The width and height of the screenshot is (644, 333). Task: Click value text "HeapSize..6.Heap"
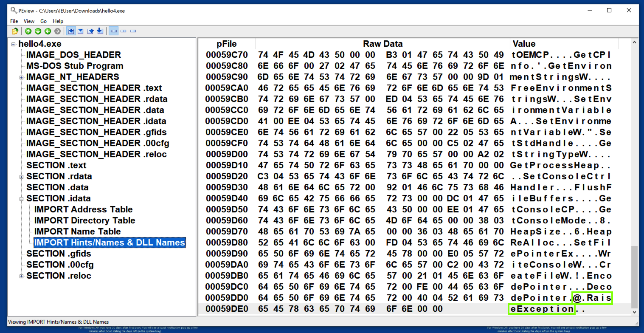[x=561, y=231]
